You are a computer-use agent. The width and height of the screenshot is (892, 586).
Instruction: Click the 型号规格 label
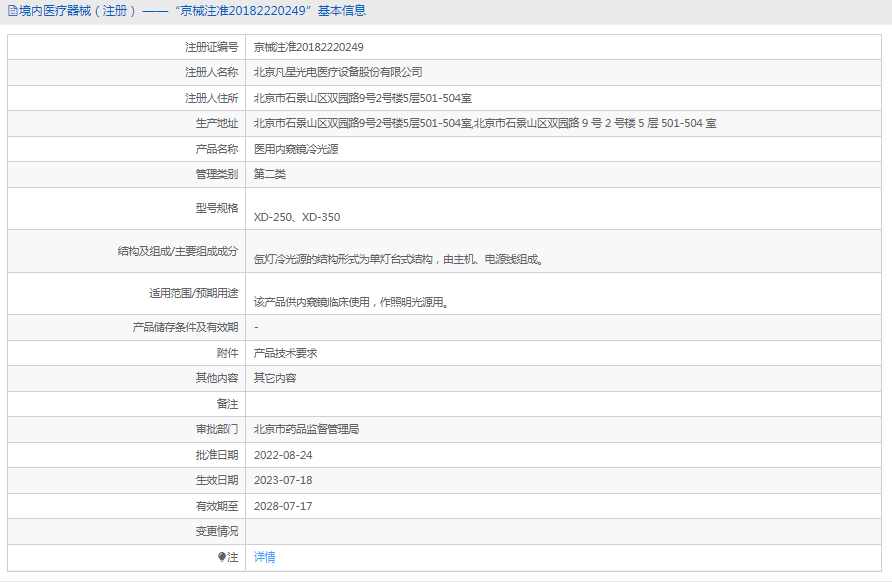217,208
